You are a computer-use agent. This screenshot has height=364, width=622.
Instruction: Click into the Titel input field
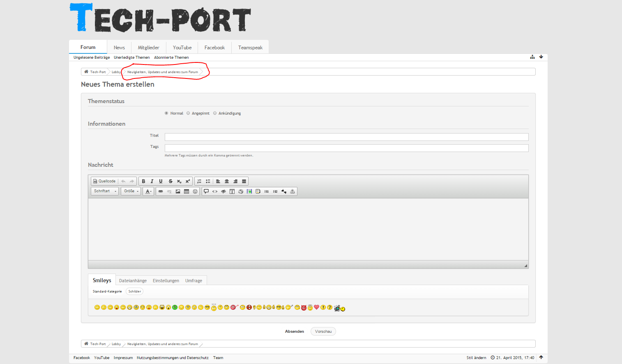click(x=346, y=137)
